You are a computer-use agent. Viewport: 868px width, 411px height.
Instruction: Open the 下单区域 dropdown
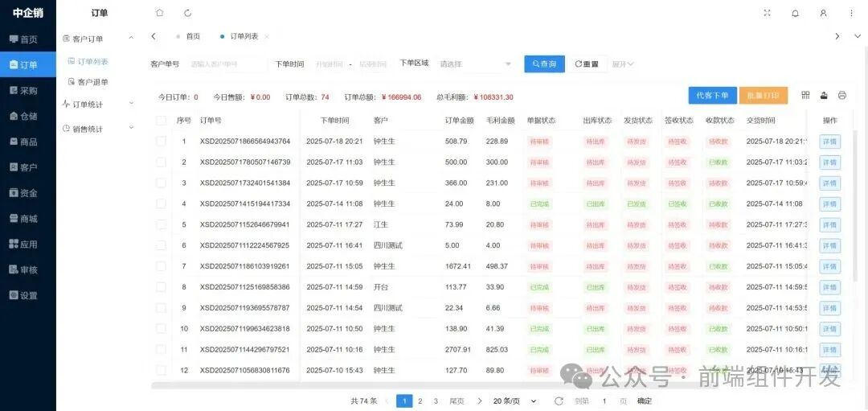pyautogui.click(x=475, y=64)
